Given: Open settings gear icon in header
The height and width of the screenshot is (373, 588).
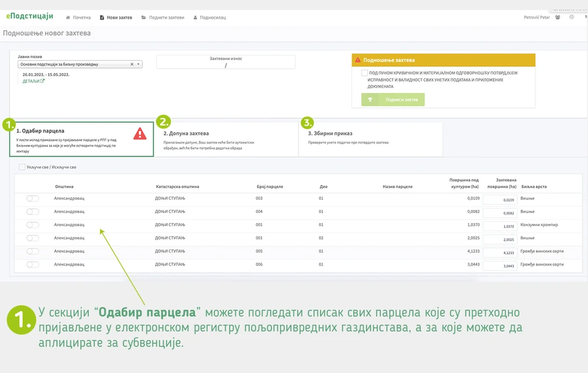Looking at the screenshot, I should [x=571, y=17].
